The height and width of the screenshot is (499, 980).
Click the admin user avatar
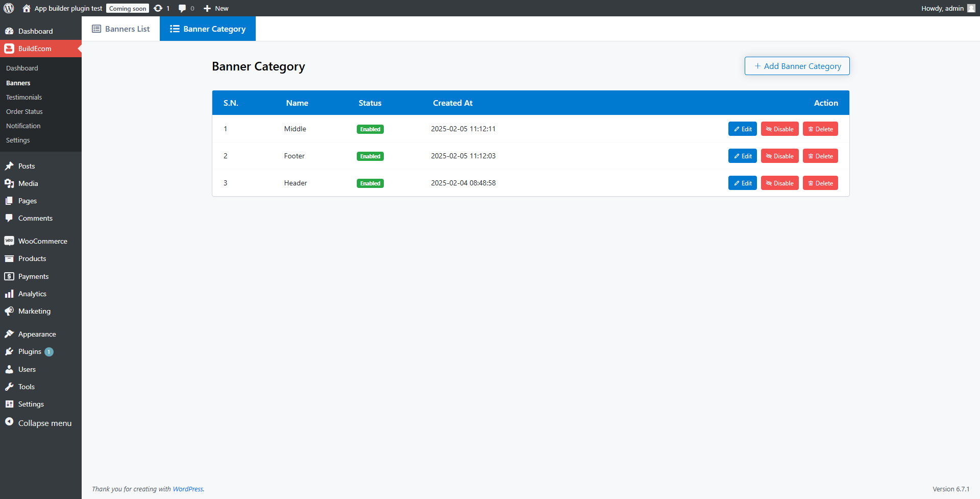click(x=971, y=8)
